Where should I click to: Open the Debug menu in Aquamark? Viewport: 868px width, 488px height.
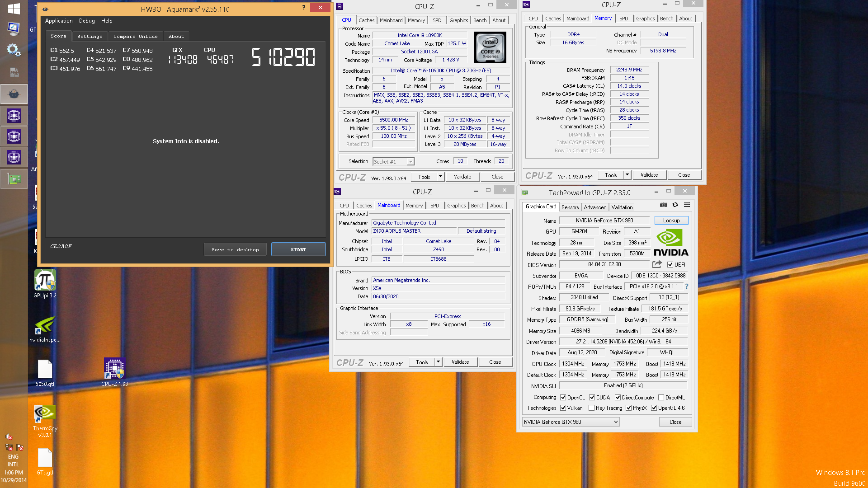tap(87, 21)
